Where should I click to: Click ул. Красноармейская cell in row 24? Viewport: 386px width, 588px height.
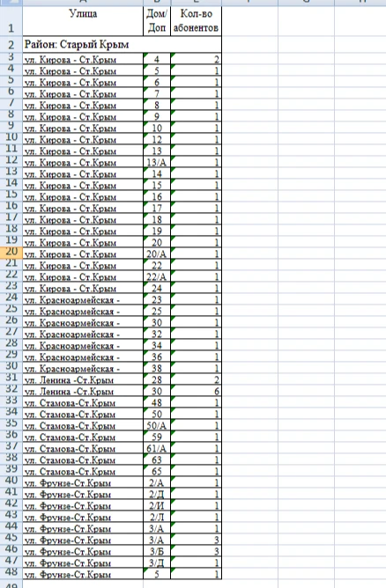pyautogui.click(x=83, y=299)
